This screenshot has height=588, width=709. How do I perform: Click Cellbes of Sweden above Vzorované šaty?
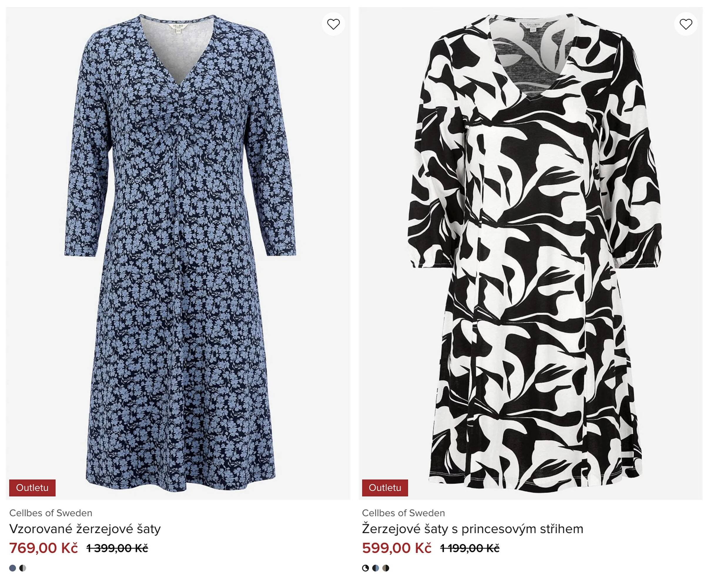(51, 513)
